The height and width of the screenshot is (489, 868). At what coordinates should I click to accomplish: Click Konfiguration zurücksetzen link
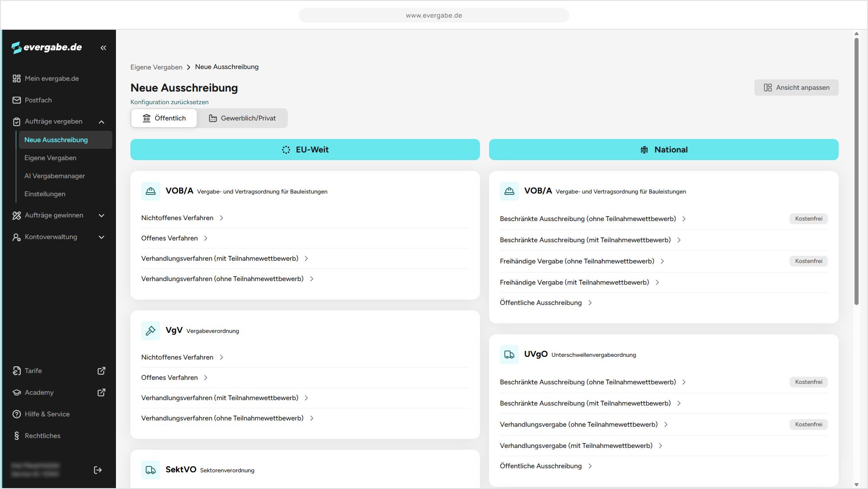(169, 102)
